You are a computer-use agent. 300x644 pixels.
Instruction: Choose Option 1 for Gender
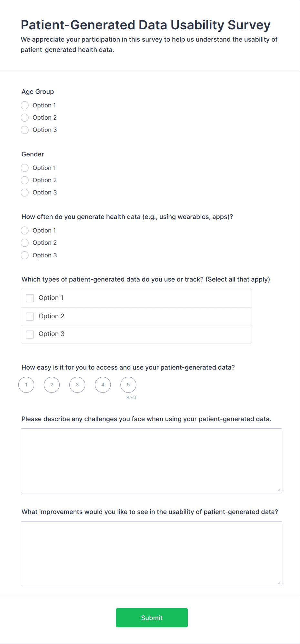click(25, 168)
